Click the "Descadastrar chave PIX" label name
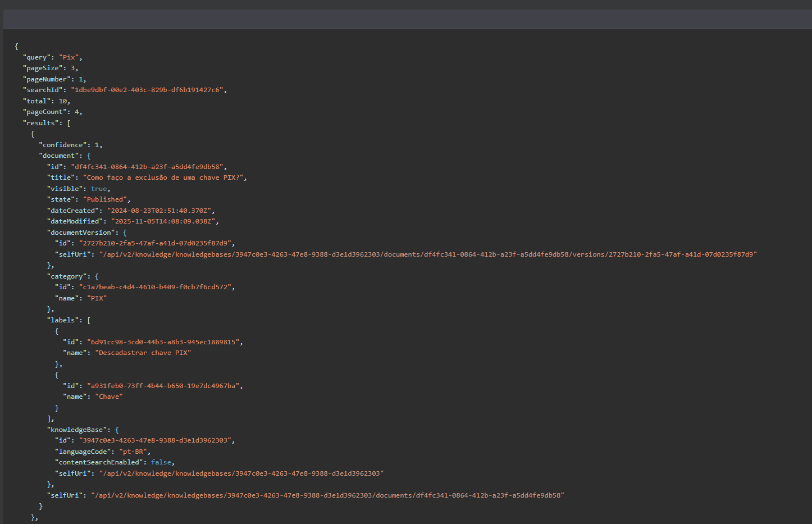Image resolution: width=812 pixels, height=524 pixels. [x=143, y=353]
